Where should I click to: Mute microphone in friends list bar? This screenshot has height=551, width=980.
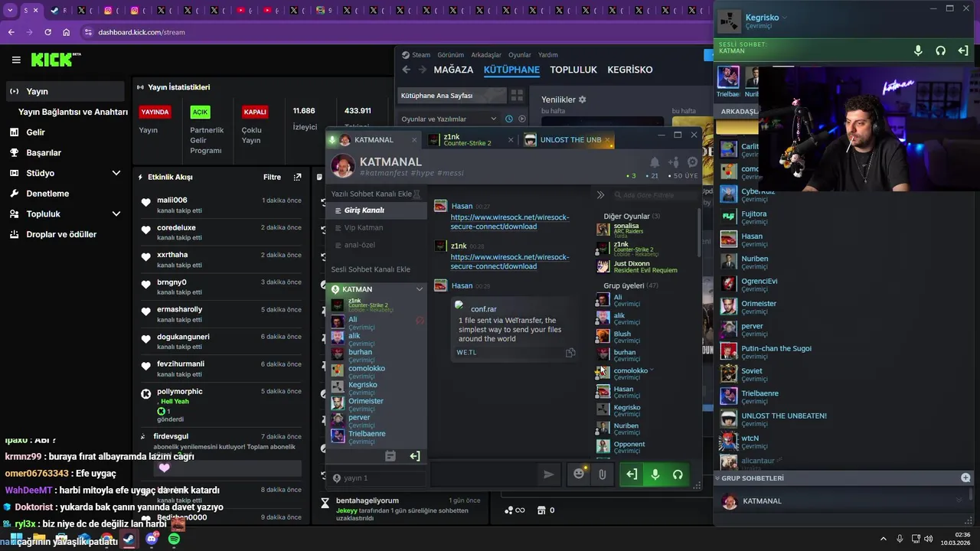(x=918, y=51)
